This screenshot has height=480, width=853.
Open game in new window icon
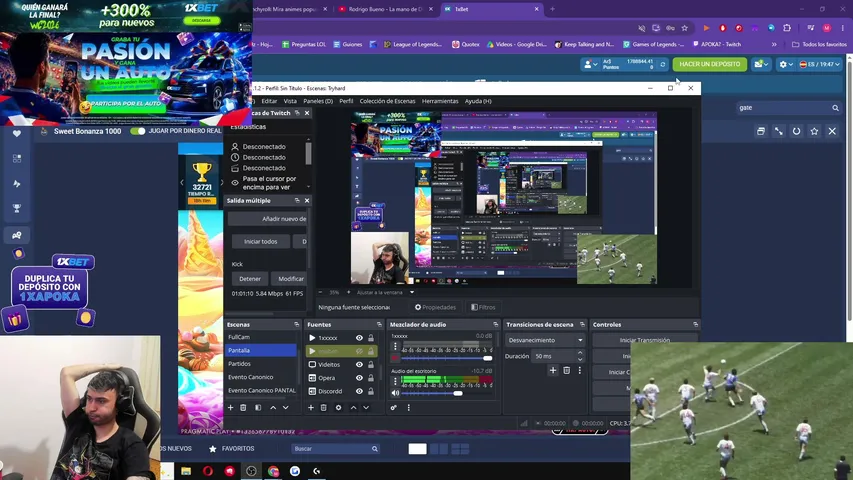click(x=761, y=131)
